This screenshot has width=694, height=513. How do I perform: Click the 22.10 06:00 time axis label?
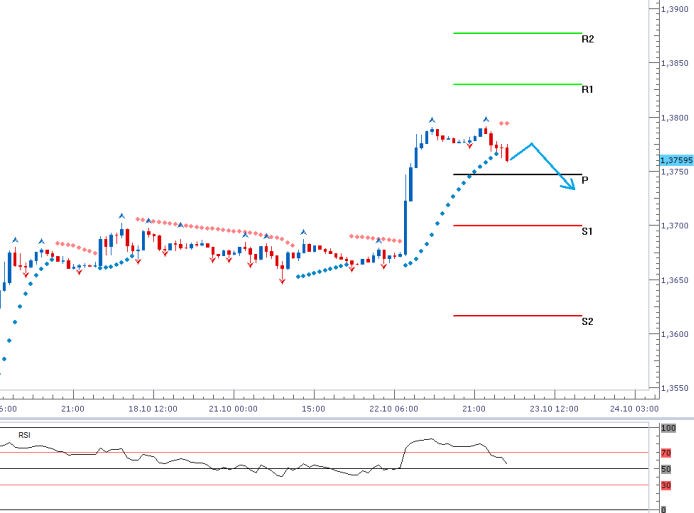point(393,409)
